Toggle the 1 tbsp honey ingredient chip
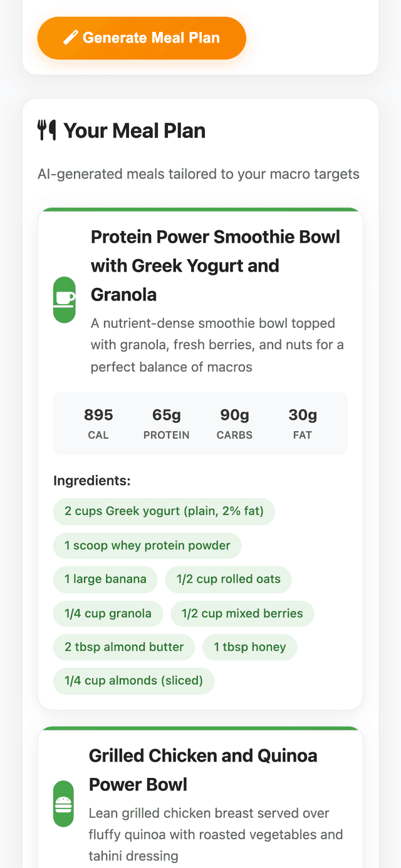 tap(250, 647)
